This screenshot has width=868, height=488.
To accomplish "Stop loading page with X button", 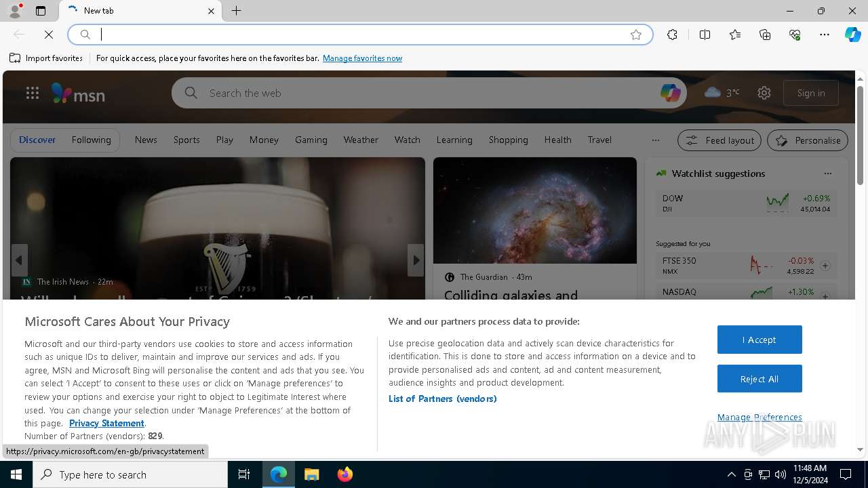I will [49, 35].
